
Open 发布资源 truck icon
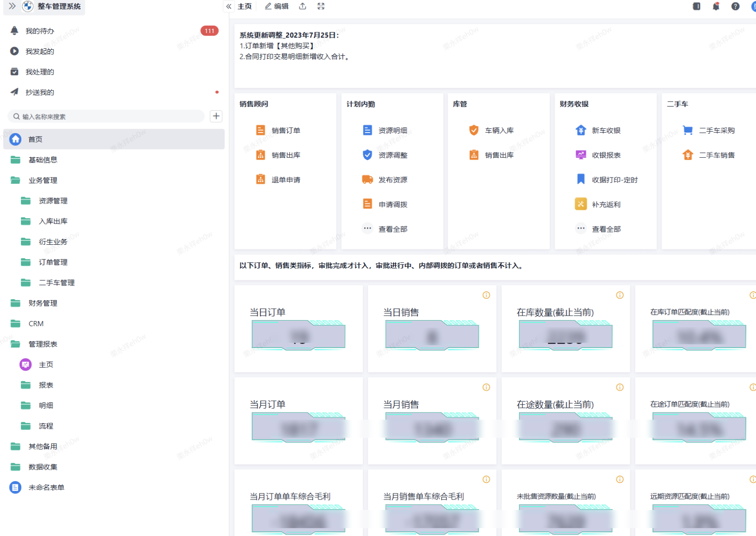coord(368,179)
